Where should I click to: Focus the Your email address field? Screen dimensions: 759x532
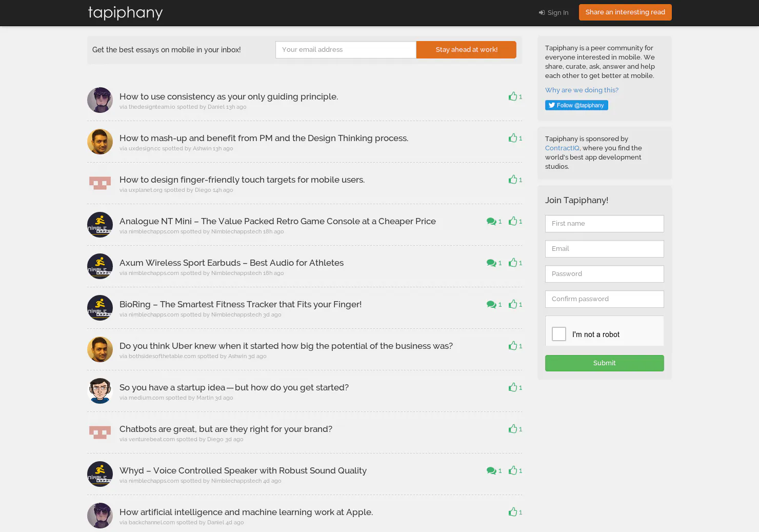346,50
